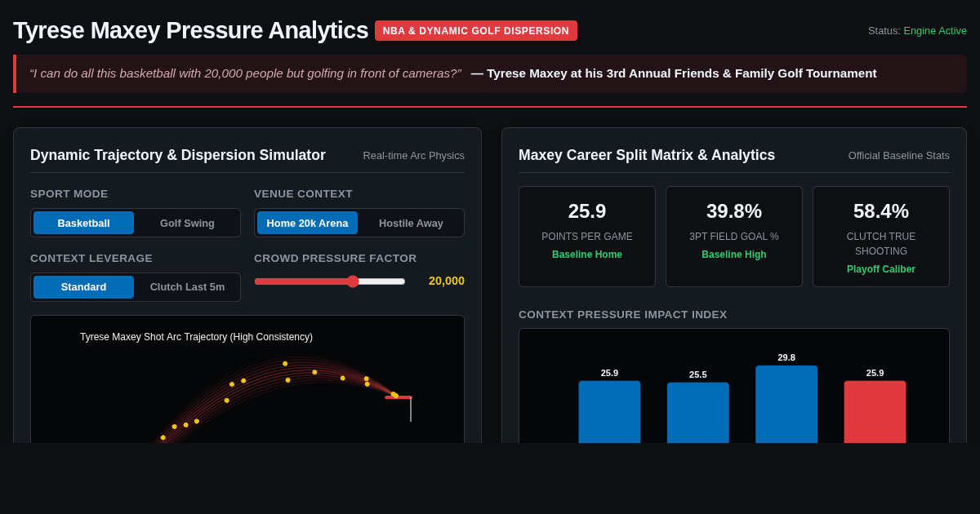Click the Playoff Caliber label
Screen dimensions: 980x514
click(x=881, y=269)
